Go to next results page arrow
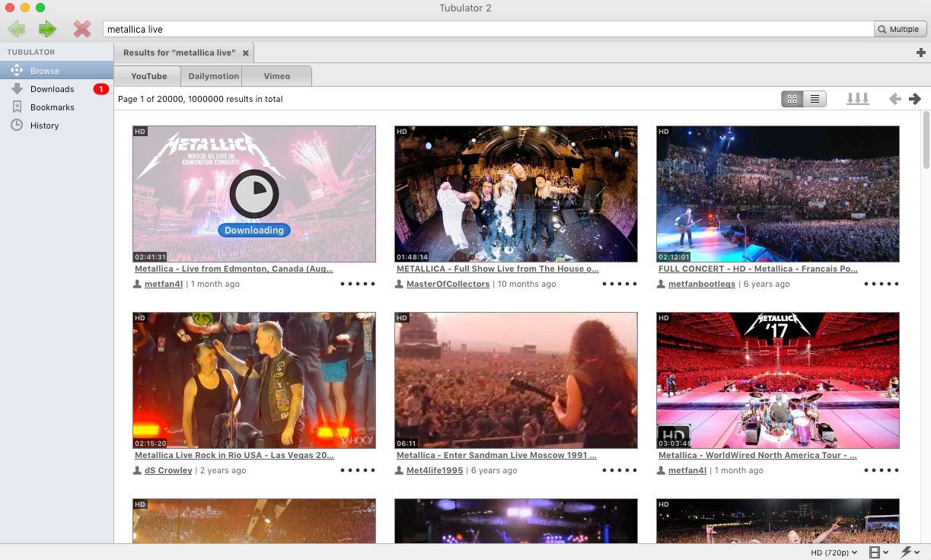 pyautogui.click(x=915, y=99)
